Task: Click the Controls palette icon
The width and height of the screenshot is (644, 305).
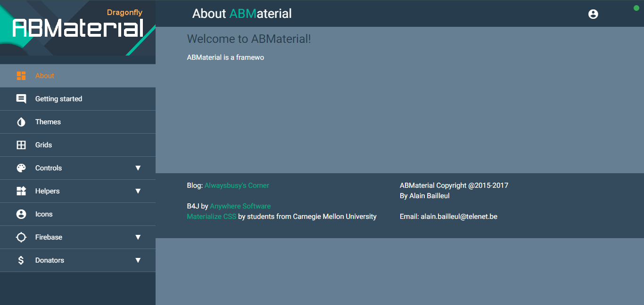Action: coord(21,168)
